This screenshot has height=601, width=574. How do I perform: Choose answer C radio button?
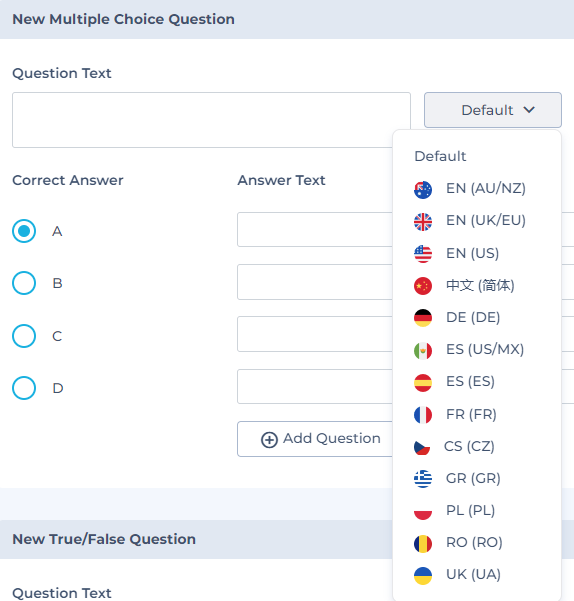tap(24, 336)
